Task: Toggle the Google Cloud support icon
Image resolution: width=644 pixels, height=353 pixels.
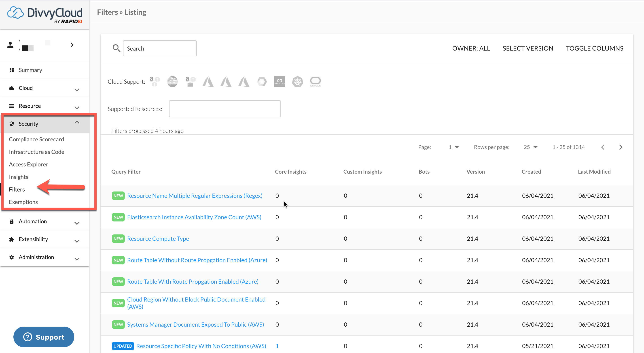Action: pyautogui.click(x=262, y=82)
